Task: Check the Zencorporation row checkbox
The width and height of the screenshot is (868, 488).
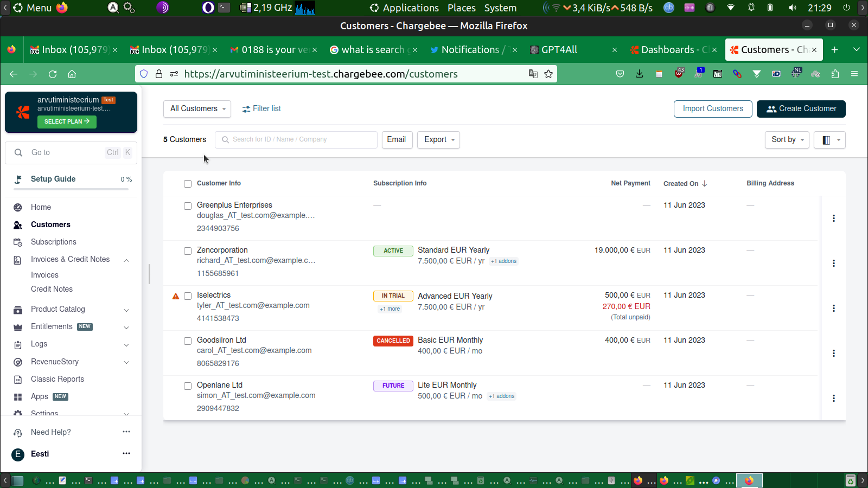Action: (188, 251)
